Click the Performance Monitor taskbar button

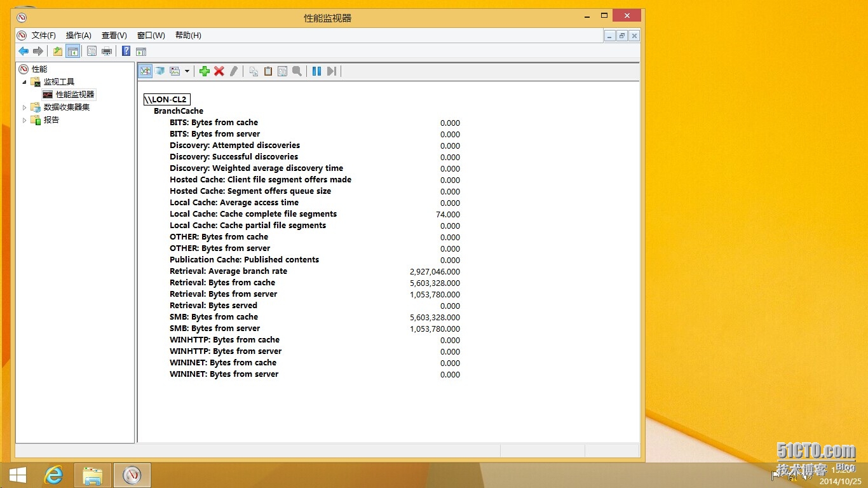click(x=132, y=475)
